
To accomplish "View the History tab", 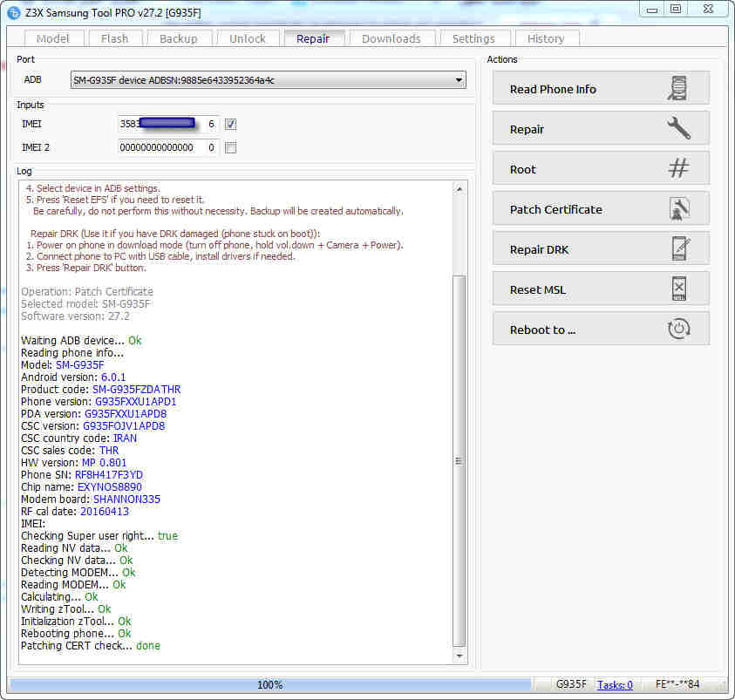I will pyautogui.click(x=546, y=38).
